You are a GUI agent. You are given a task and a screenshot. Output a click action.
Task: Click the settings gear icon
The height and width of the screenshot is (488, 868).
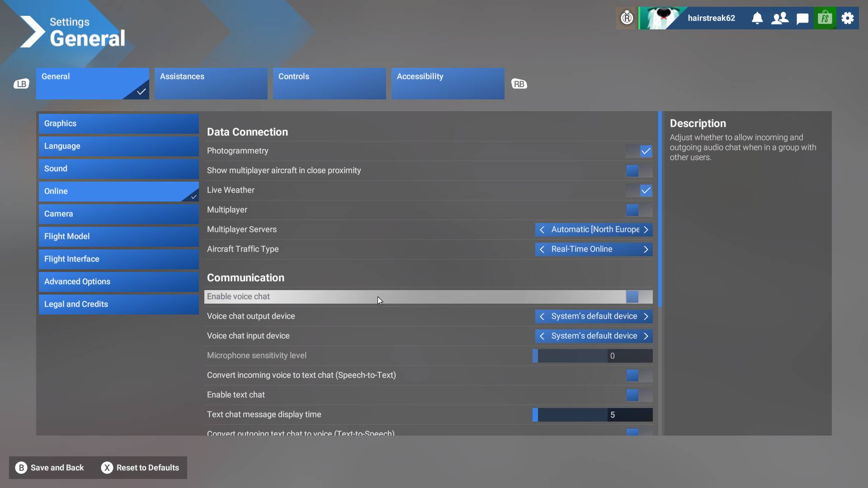tap(848, 18)
